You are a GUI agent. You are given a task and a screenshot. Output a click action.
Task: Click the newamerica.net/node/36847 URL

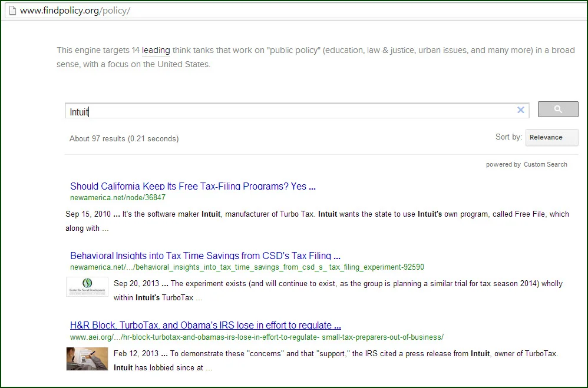[x=118, y=198]
